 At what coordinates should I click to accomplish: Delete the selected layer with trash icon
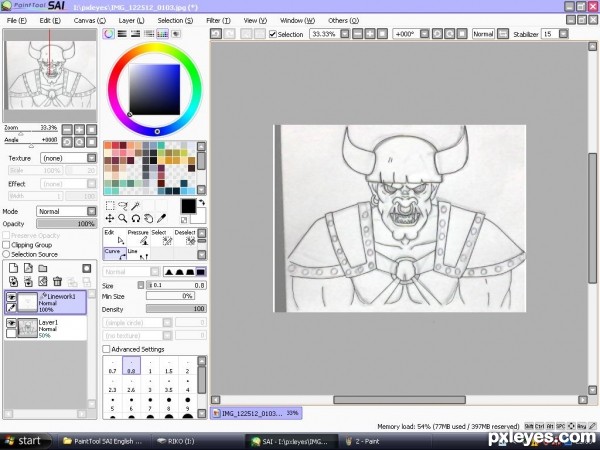(57, 282)
